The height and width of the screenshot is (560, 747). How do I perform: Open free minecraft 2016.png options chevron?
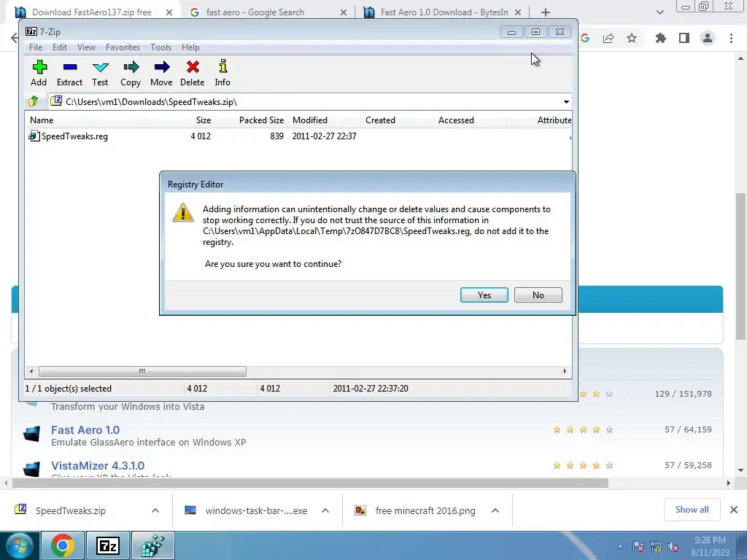coord(495,510)
